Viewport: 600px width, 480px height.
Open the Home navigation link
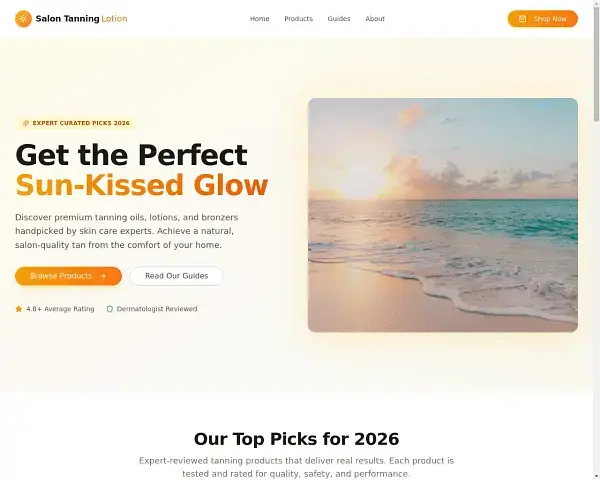(259, 19)
